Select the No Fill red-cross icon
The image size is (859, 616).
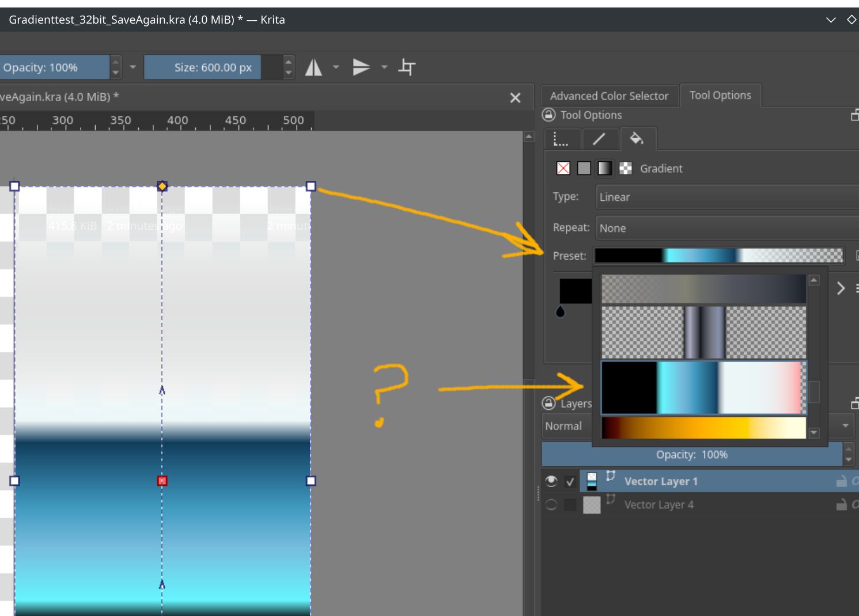563,168
